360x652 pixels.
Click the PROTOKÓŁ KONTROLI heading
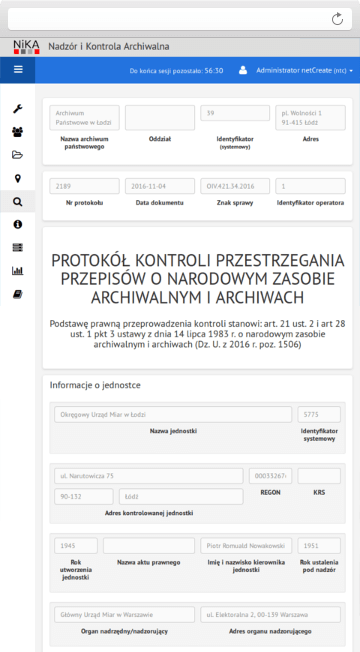197,279
